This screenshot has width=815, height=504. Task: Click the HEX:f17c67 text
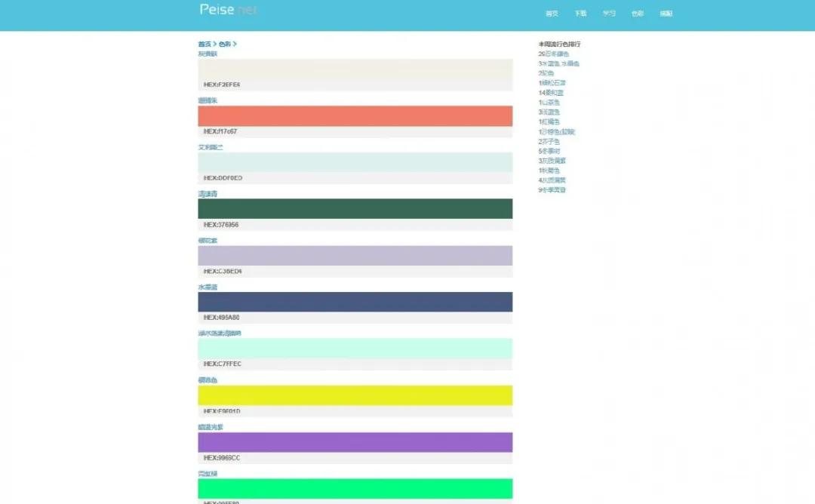coord(220,131)
